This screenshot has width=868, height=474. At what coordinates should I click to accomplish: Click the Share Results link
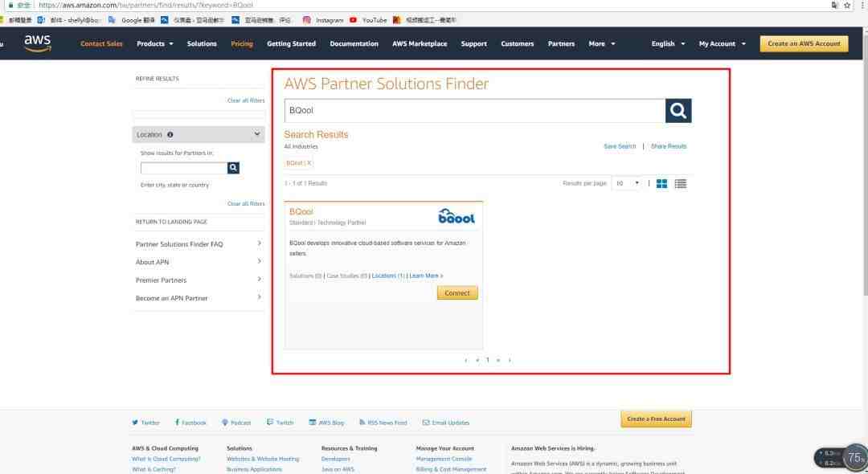tap(669, 146)
